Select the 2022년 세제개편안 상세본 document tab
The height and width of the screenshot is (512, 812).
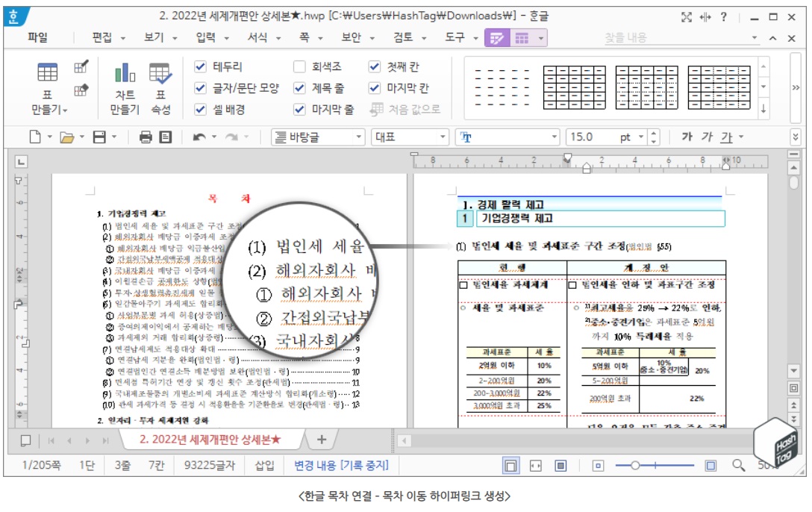point(210,440)
